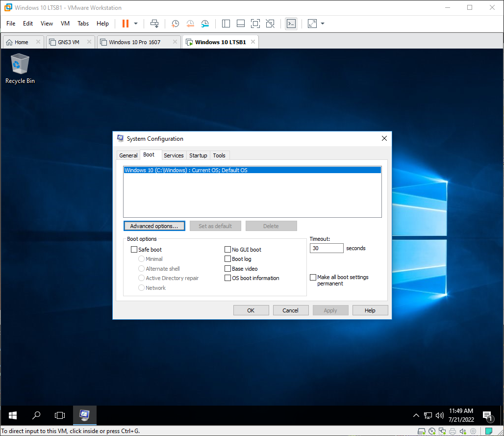The image size is (504, 436).
Task: Click the CD/DVD drive status icon
Action: (x=432, y=431)
